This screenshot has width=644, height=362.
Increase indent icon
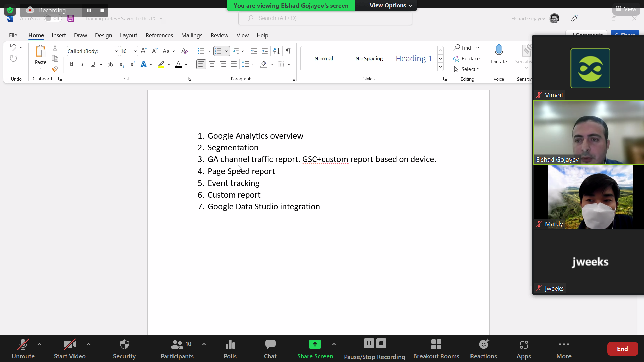[x=265, y=51]
